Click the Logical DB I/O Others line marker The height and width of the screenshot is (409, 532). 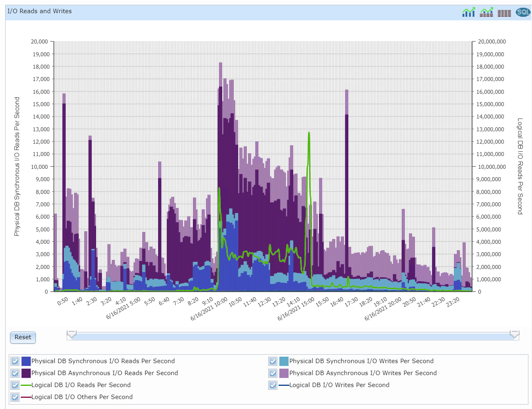[26, 397]
